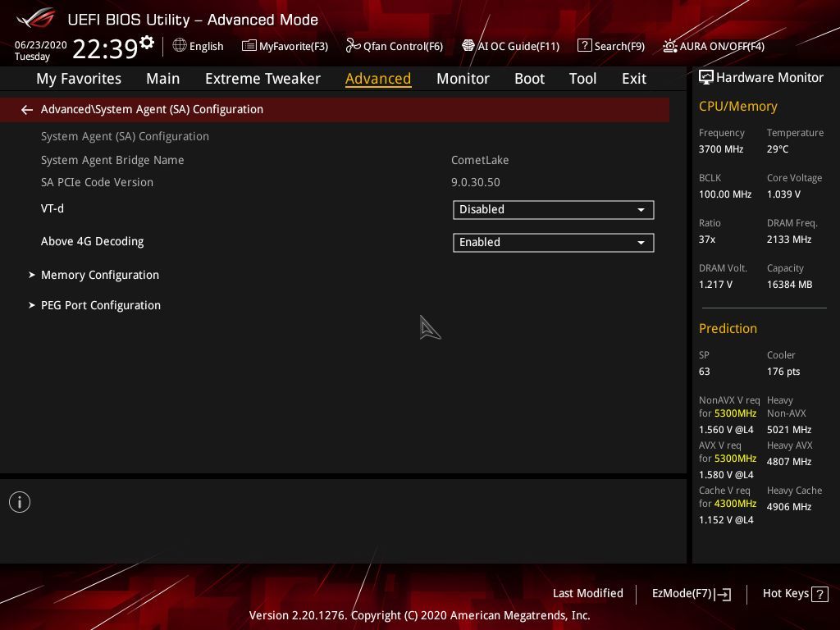Click the EzMode exit arrow icon
Screen dimensions: 840x630
[x=723, y=594]
